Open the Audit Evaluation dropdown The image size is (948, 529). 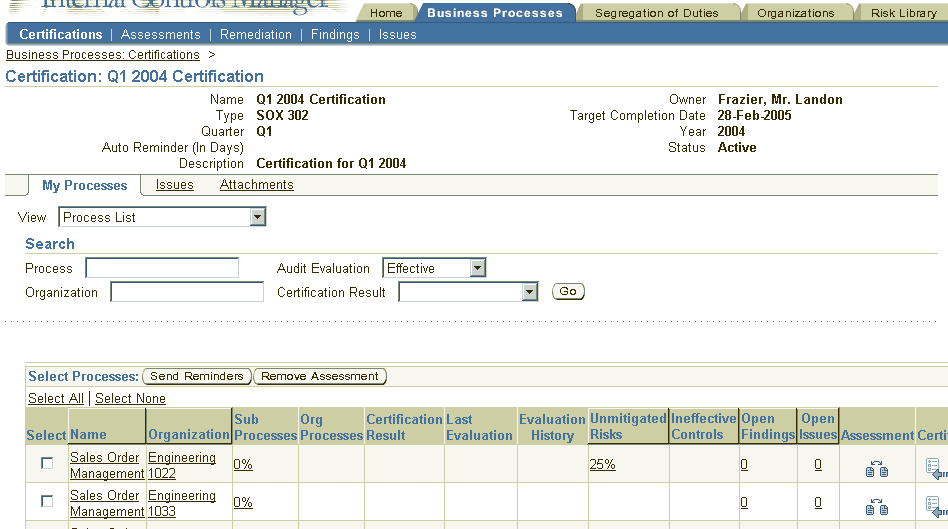tap(434, 268)
